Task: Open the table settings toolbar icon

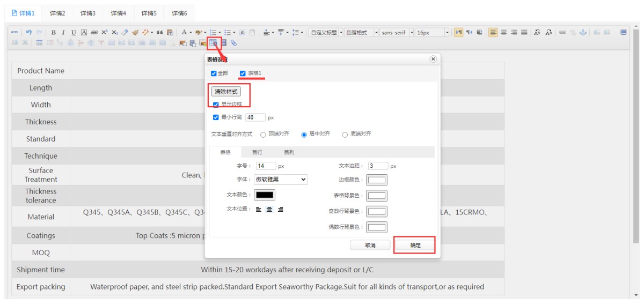Action: click(214, 43)
